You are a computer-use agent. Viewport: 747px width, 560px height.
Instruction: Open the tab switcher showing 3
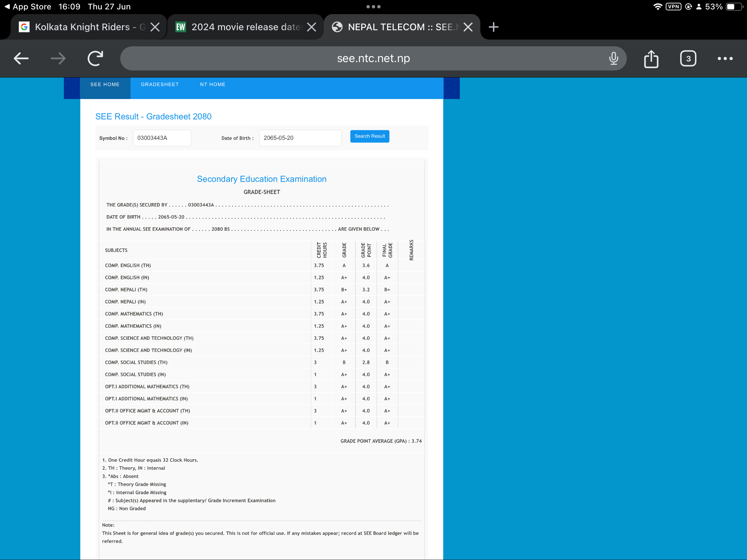click(688, 59)
